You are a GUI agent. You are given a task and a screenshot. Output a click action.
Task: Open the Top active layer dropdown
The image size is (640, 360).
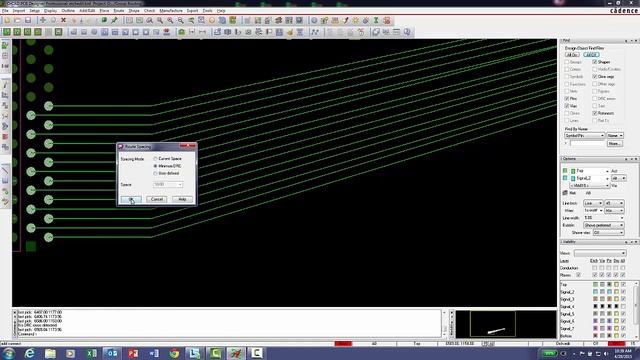(591, 171)
